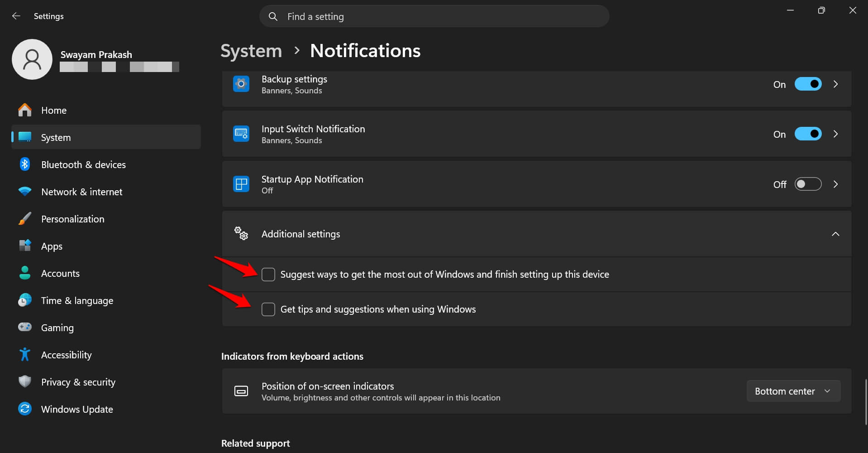Image resolution: width=868 pixels, height=453 pixels.
Task: Open Accounts settings page
Action: click(106, 273)
